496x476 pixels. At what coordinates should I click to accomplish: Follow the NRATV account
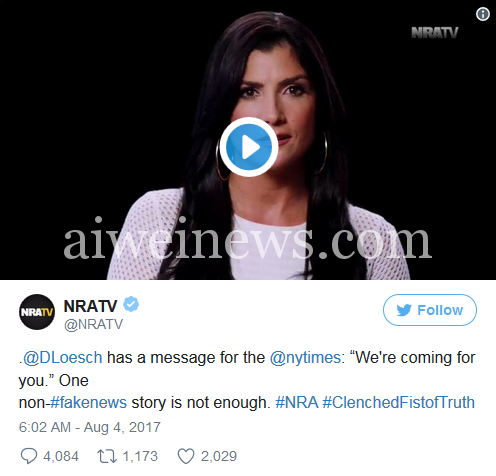[x=430, y=310]
